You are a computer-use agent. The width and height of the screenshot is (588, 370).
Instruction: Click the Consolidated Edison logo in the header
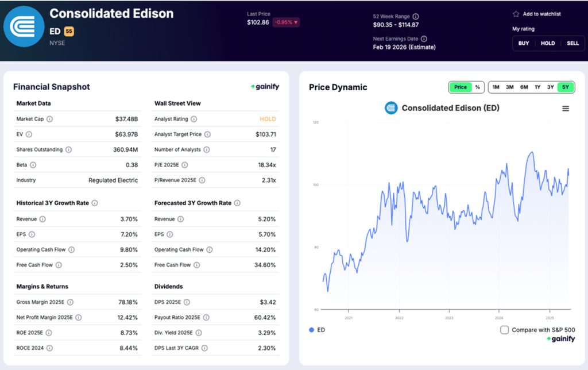(24, 26)
